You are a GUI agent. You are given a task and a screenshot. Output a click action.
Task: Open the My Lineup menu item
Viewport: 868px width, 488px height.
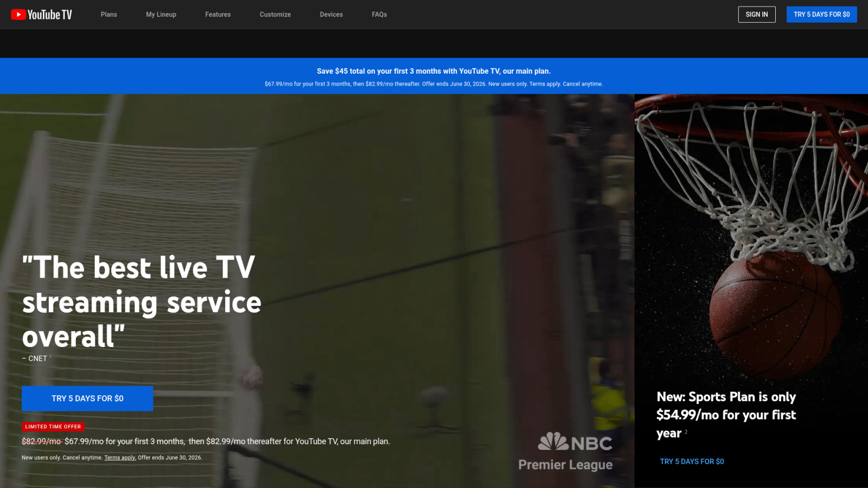point(161,15)
